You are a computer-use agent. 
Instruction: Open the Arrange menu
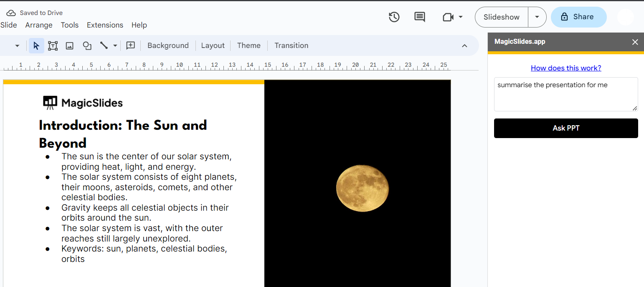(x=39, y=25)
